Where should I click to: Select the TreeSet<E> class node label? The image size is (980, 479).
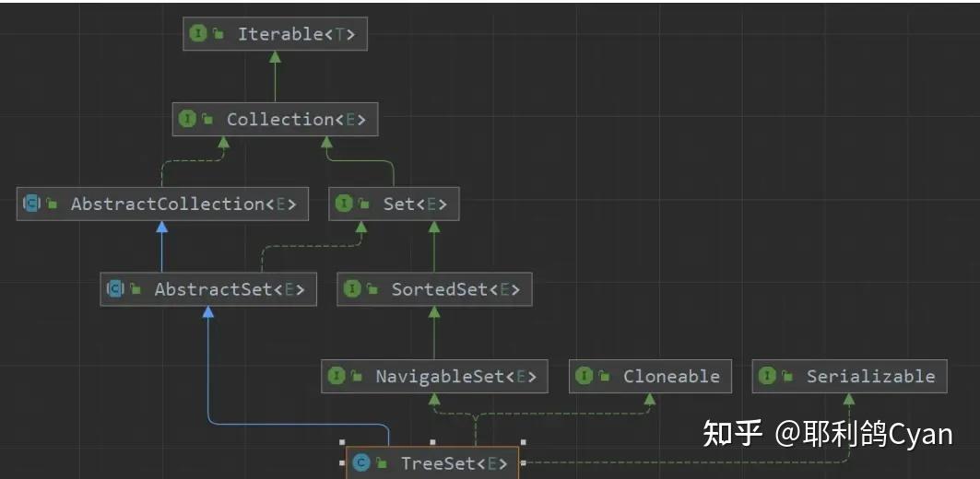click(454, 463)
